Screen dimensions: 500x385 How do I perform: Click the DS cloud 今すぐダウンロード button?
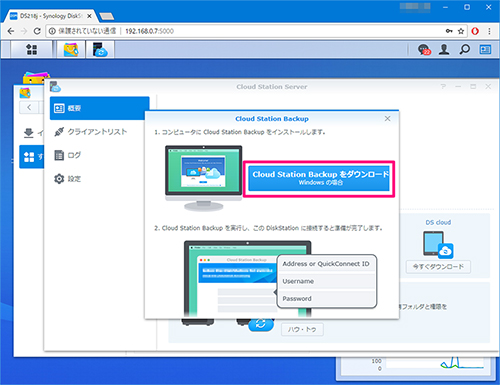point(438,267)
